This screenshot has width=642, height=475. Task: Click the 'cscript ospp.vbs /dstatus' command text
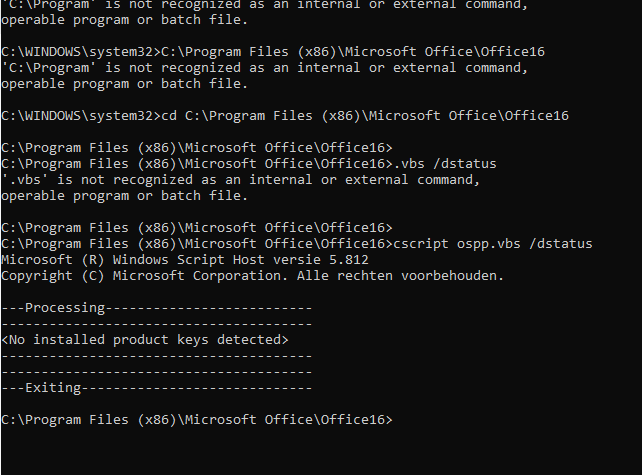tap(493, 244)
